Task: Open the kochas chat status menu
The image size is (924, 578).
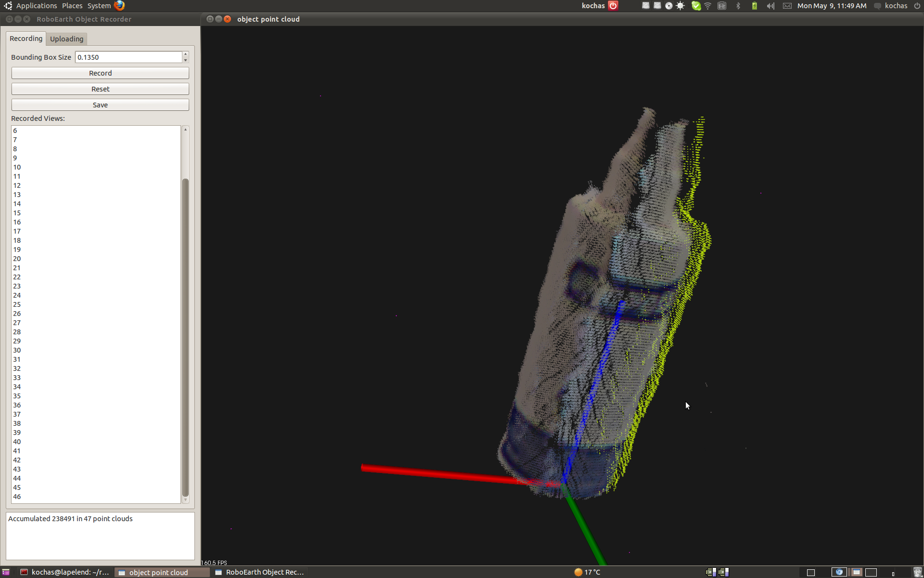Action: (x=891, y=6)
